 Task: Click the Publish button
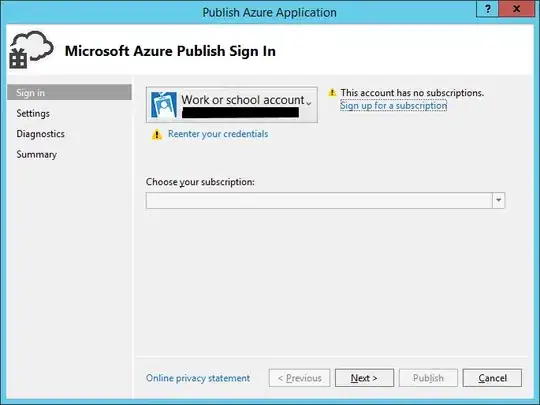tap(428, 378)
